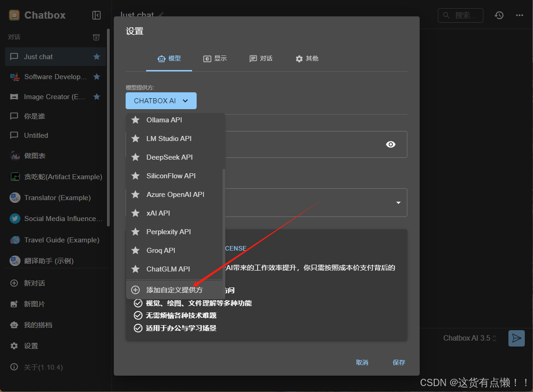Switch to the 其他 tab
This screenshot has height=392, width=533.
tap(307, 58)
